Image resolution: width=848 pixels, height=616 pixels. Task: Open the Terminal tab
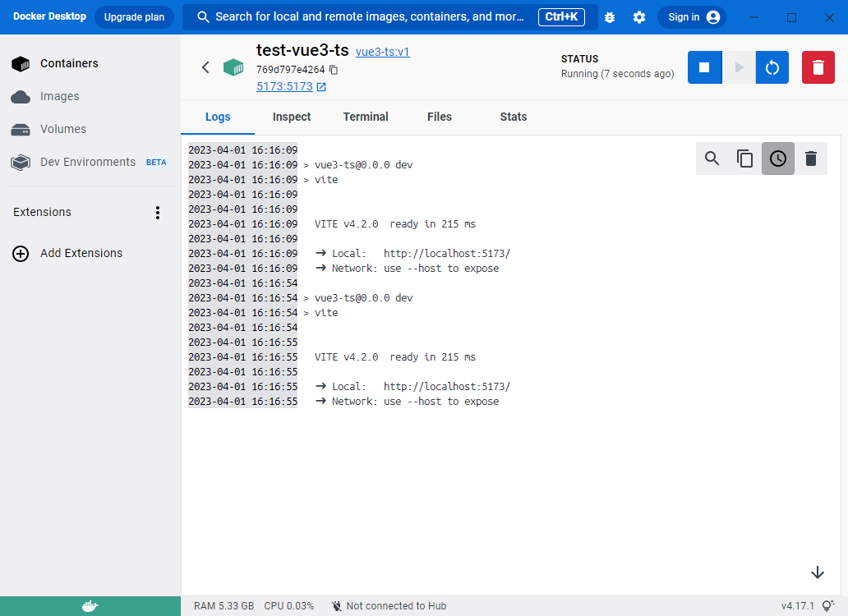366,117
